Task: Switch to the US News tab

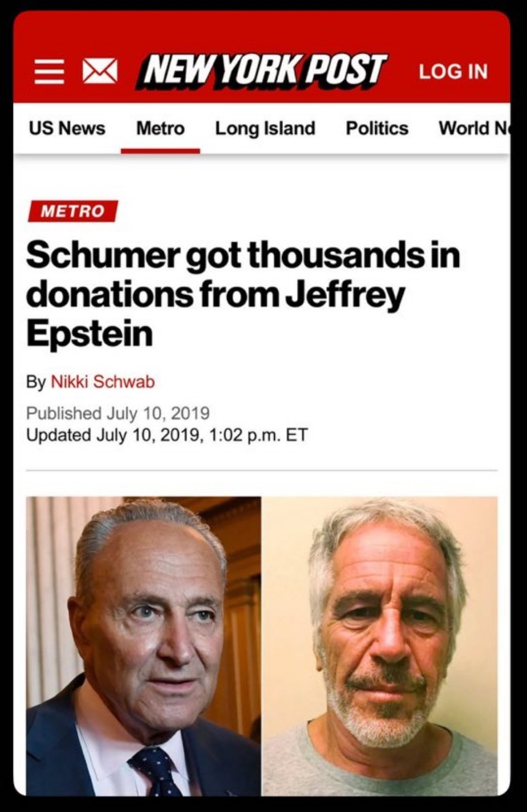Action: [x=67, y=128]
